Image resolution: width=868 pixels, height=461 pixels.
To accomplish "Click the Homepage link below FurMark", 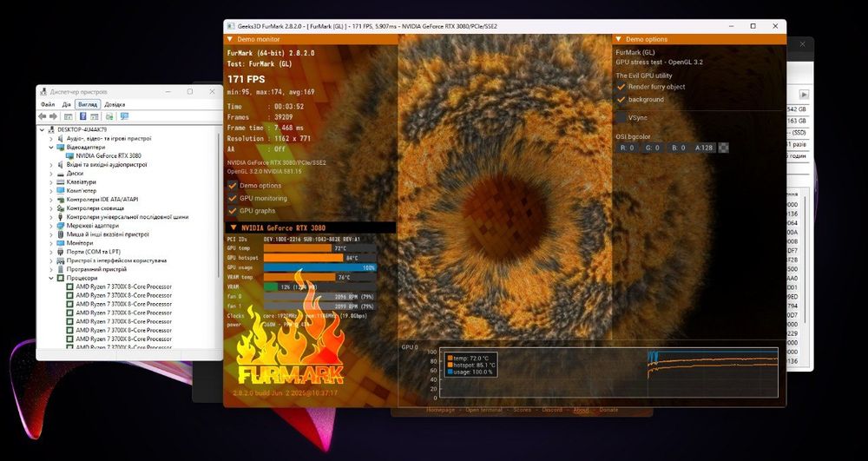I will point(441,410).
